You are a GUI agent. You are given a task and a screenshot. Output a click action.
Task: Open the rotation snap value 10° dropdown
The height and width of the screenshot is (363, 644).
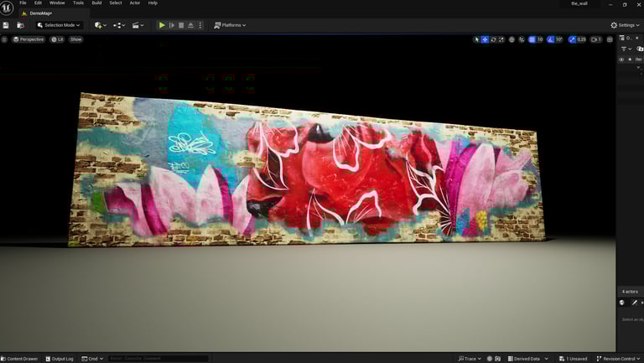click(x=559, y=39)
